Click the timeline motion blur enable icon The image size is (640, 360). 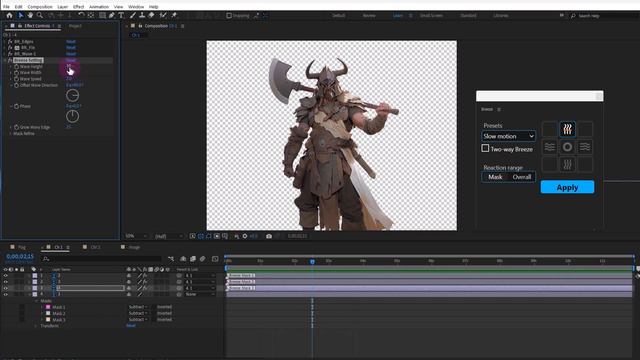[202, 259]
